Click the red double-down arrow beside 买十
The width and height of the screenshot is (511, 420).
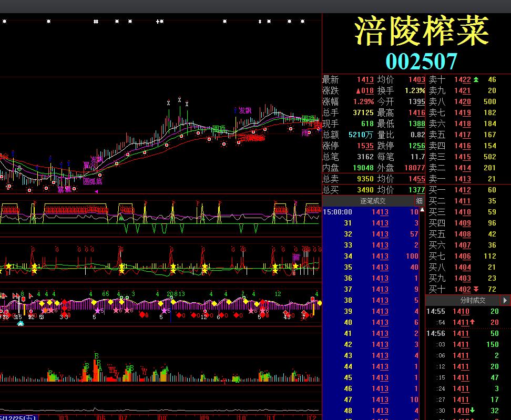(x=476, y=289)
